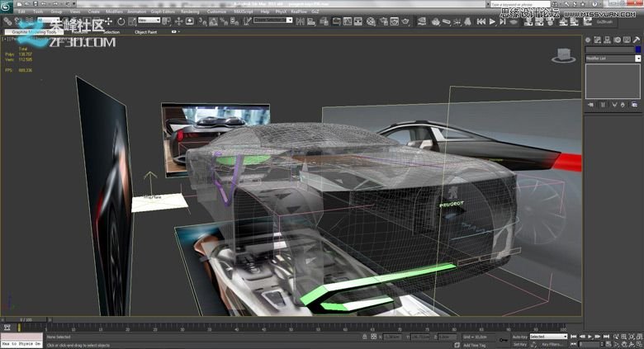
Task: Click the 3ds Max application logo button
Action: click(7, 7)
